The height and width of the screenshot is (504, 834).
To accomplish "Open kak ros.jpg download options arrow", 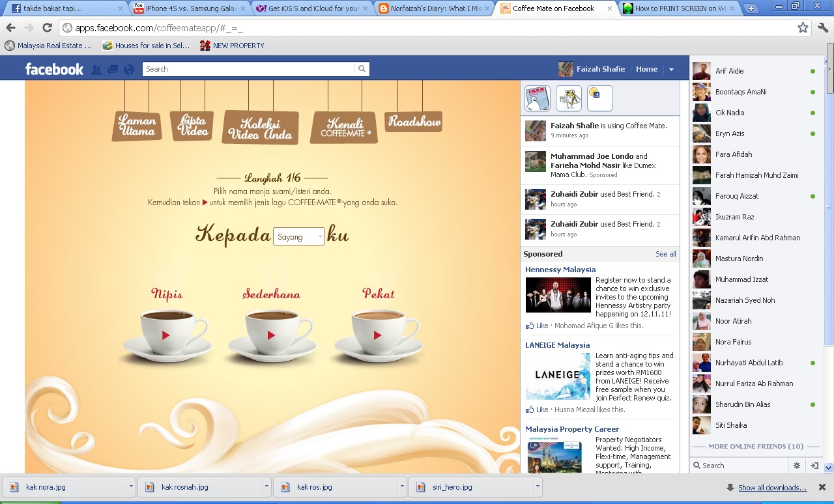I will click(x=402, y=486).
